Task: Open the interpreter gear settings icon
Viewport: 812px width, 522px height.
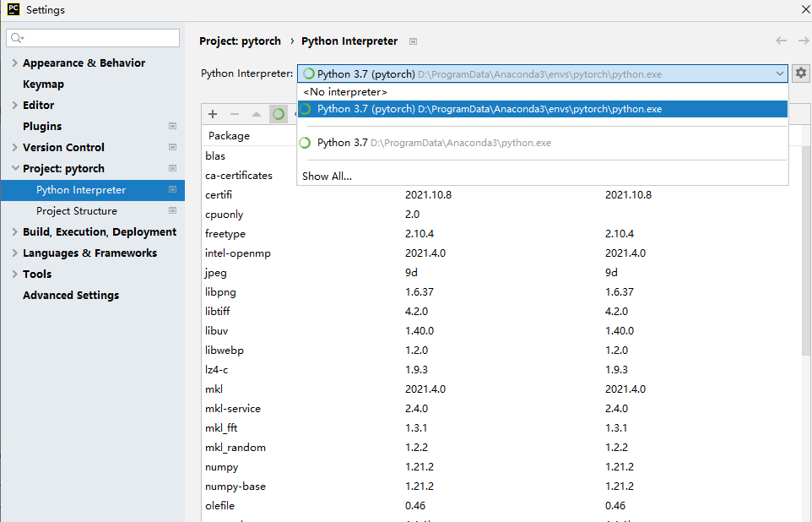Action: (x=801, y=73)
